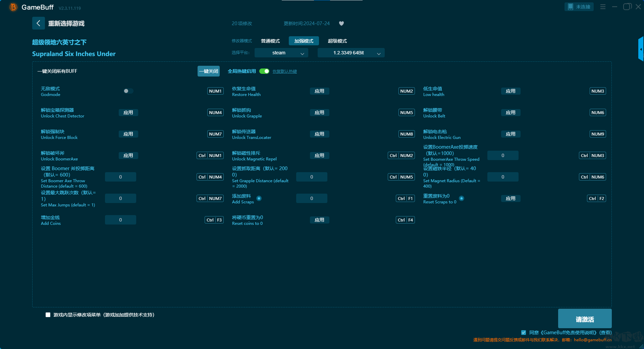Viewport: 644px width, 349px height.
Task: Expand the 1.2.3349 64Bit version dropdown
Action: coord(351,53)
